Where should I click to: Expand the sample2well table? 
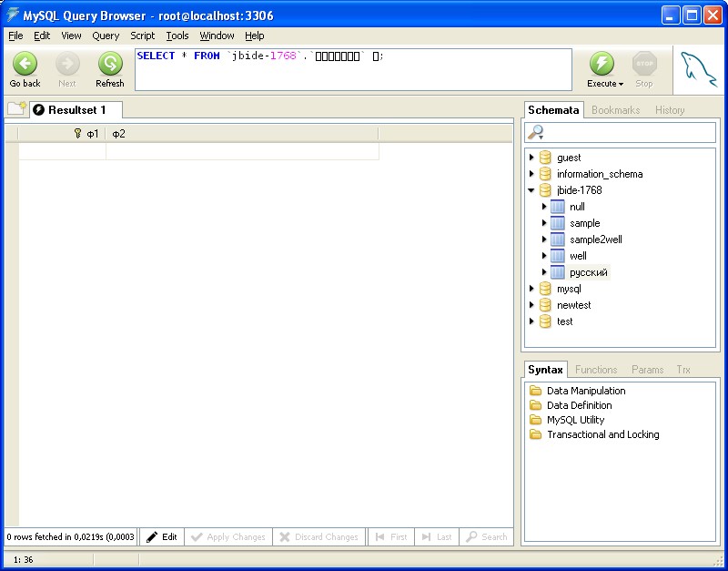click(x=544, y=240)
